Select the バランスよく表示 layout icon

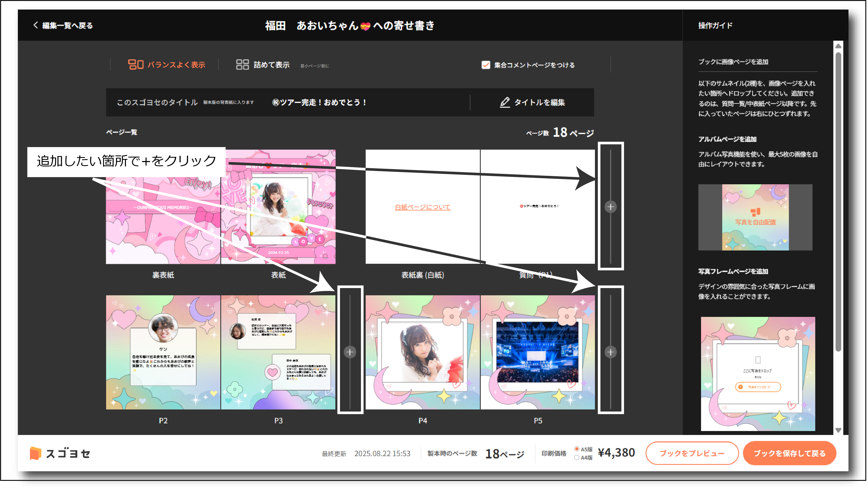click(136, 64)
